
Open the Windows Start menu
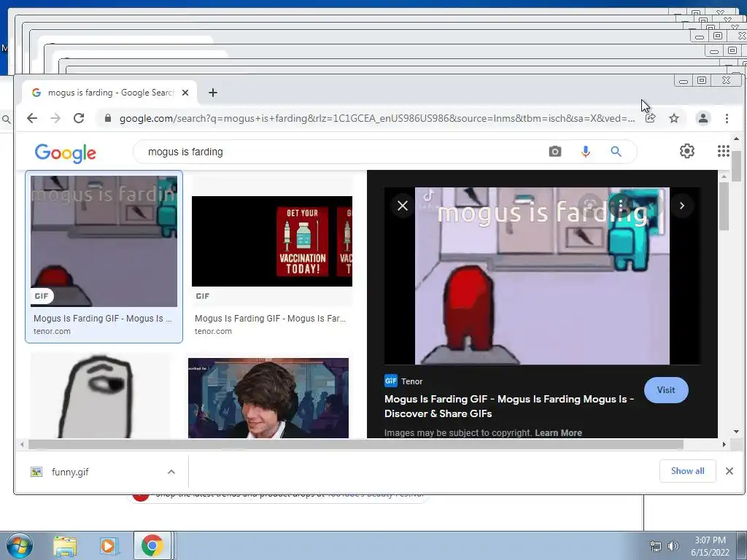point(19,545)
